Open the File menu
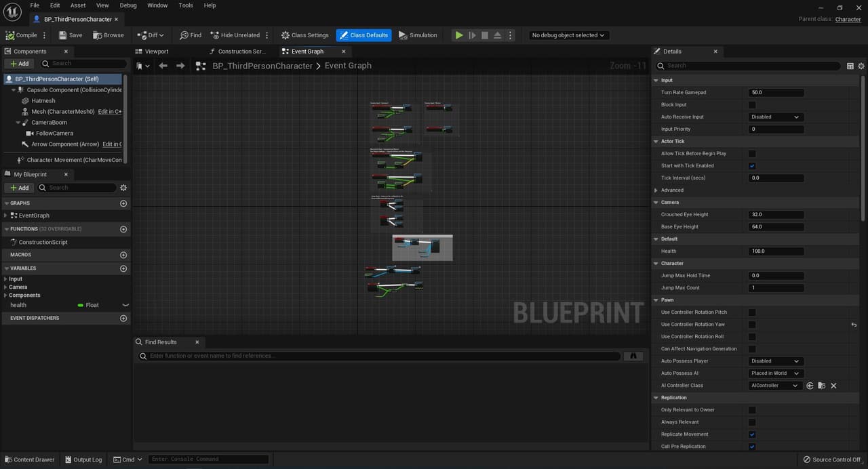The height and width of the screenshot is (469, 868). tap(35, 5)
